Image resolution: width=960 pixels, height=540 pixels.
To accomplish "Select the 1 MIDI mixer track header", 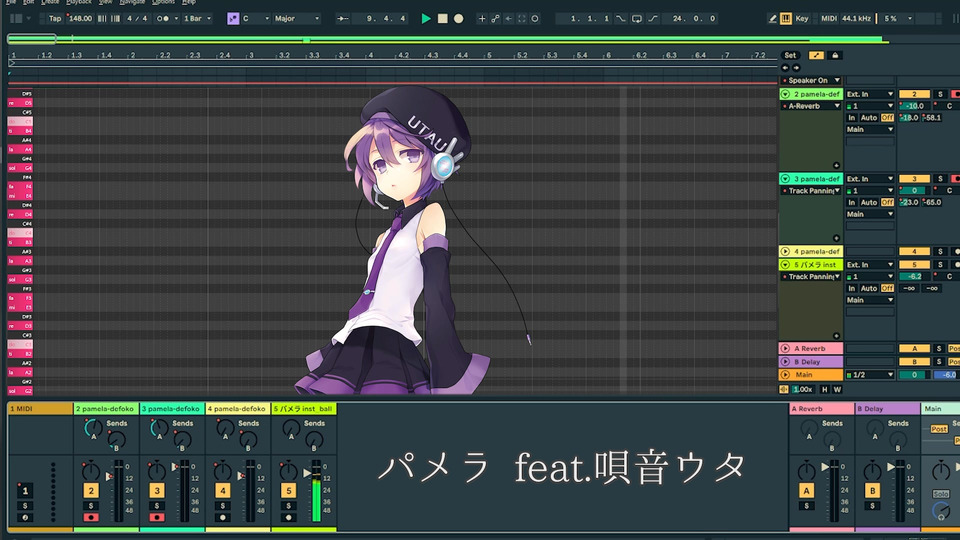I will click(x=40, y=408).
